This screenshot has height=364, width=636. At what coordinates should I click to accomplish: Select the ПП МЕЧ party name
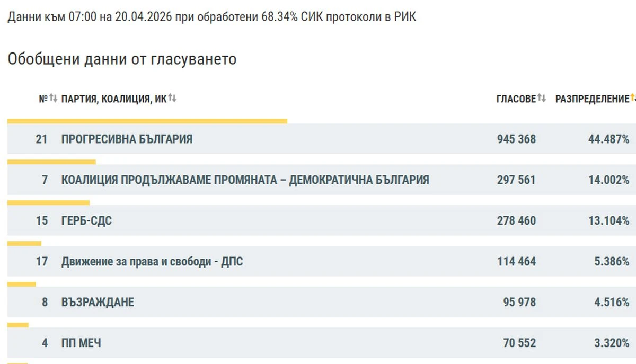(81, 343)
